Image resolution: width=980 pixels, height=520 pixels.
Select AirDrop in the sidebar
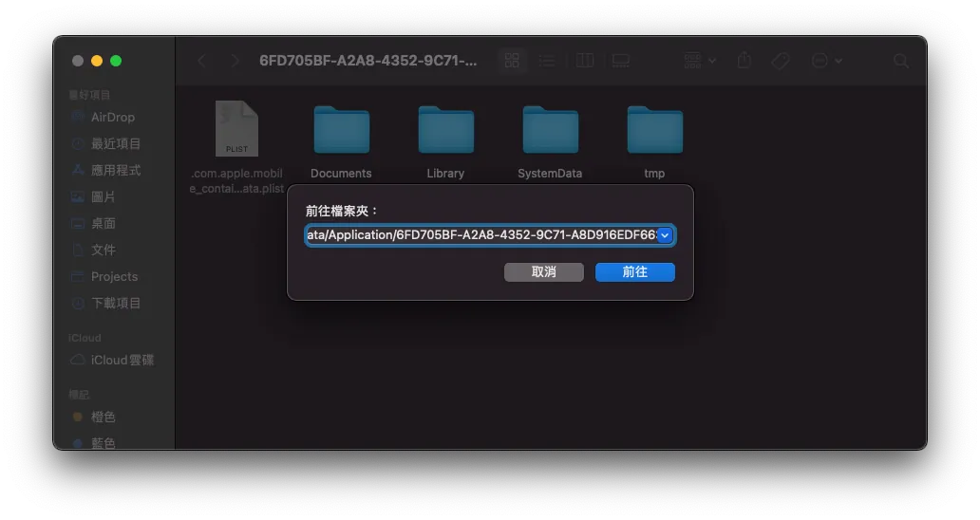(112, 117)
